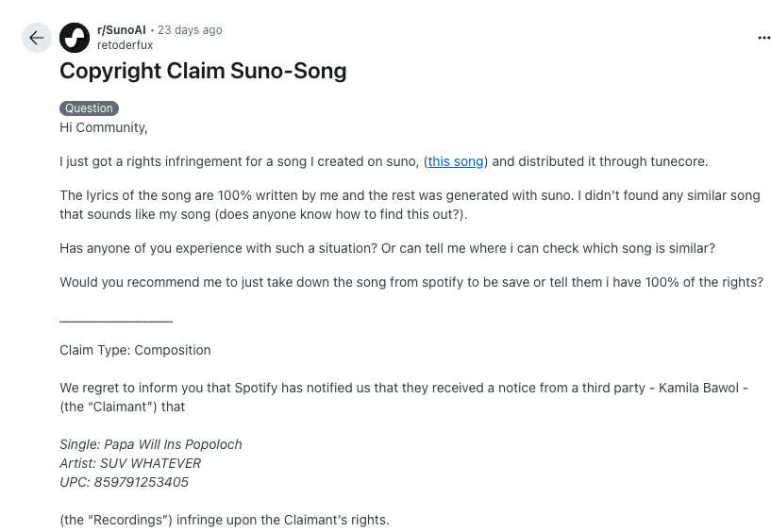Go back using the left arrow button

[37, 38]
